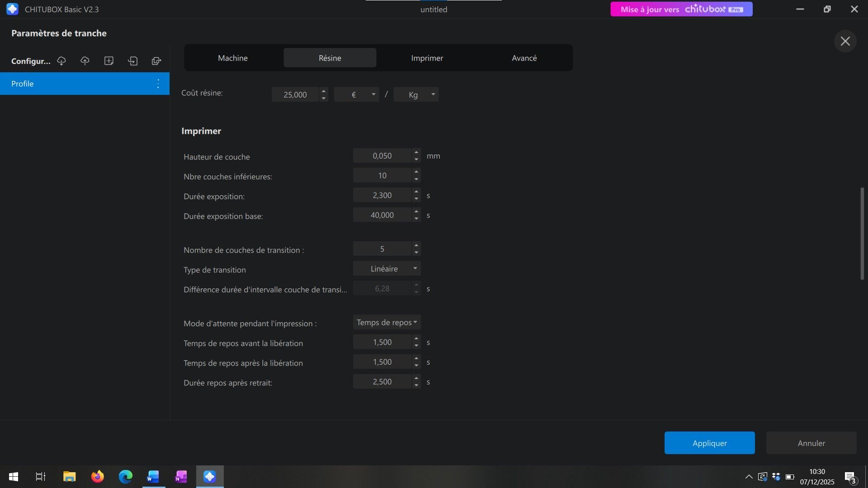Open the Kg unit dropdown

tap(416, 94)
